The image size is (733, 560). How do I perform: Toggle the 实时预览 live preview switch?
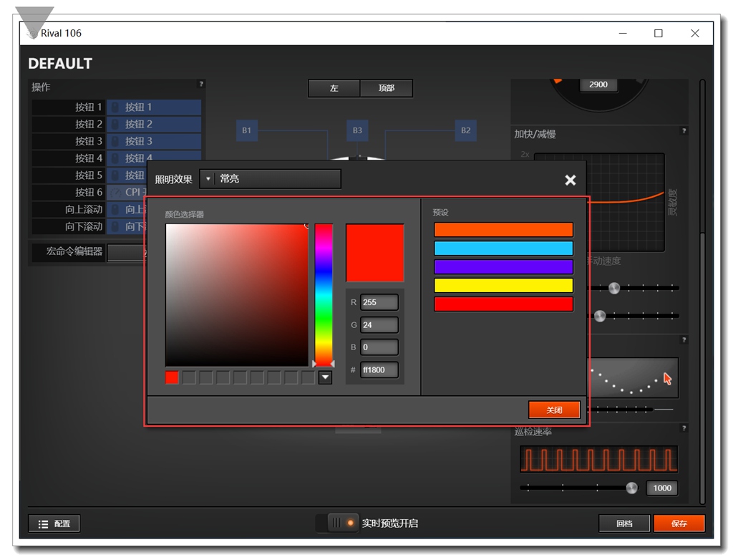(x=341, y=523)
